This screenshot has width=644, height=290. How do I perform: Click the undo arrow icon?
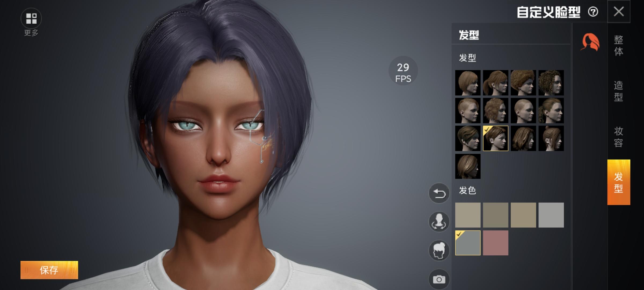(439, 193)
